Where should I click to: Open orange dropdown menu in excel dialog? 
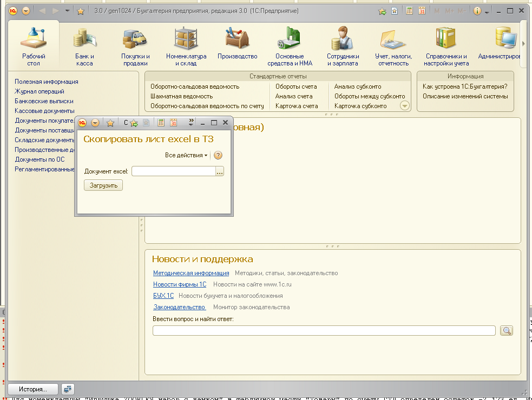click(x=95, y=123)
